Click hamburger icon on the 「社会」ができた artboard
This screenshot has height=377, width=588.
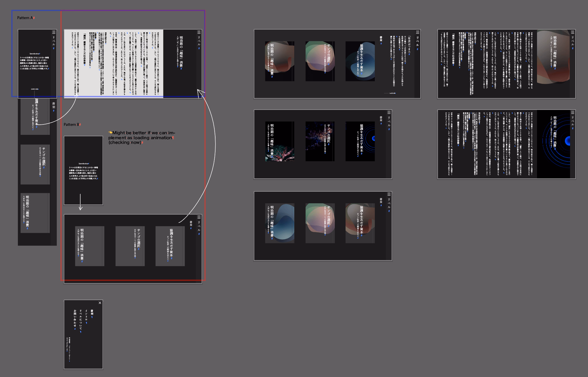point(417,32)
